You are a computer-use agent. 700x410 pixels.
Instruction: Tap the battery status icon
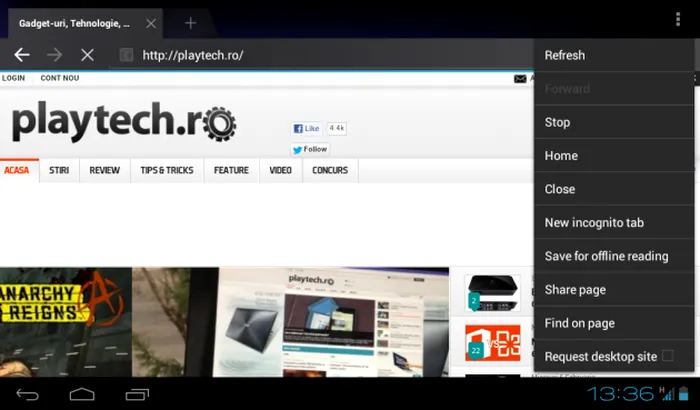683,393
